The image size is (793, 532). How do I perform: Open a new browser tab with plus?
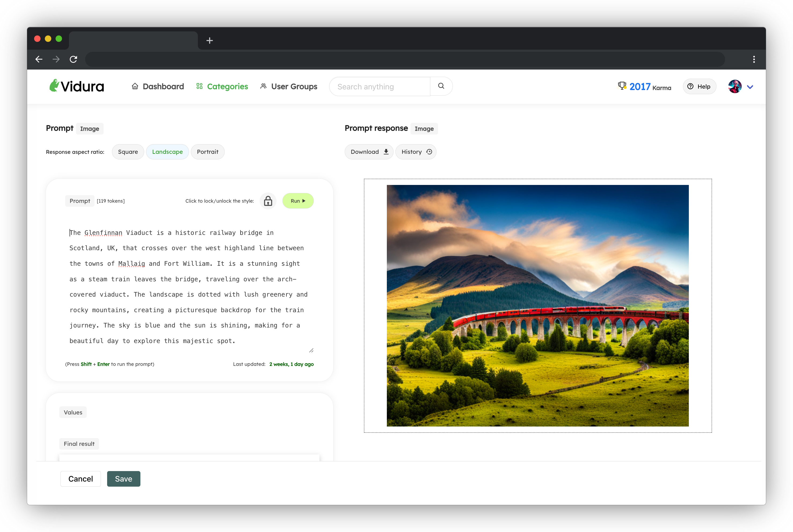coord(209,41)
